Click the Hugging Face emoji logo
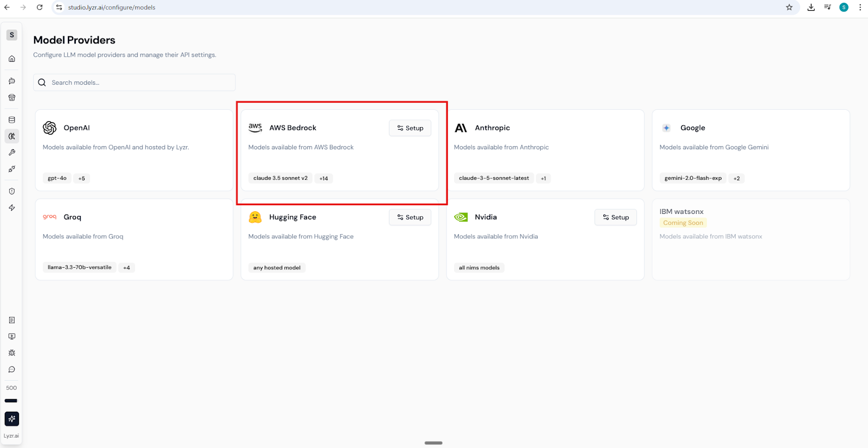The image size is (868, 448). pos(255,217)
